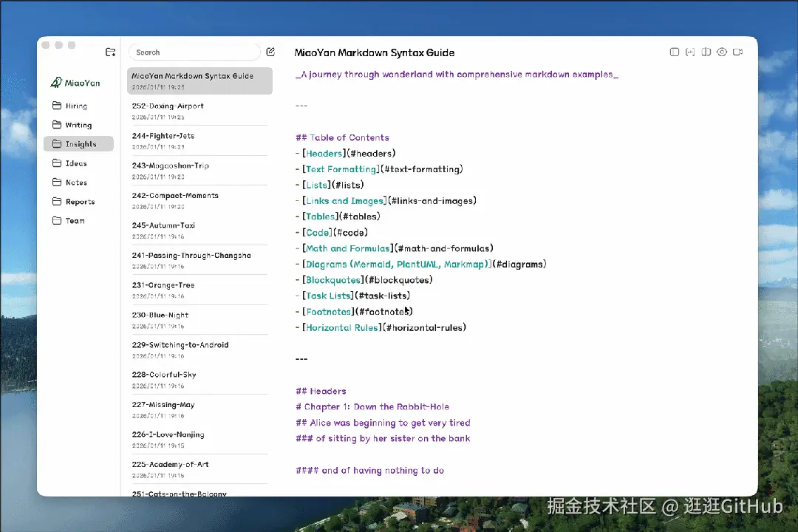Open the Team folder
This screenshot has height=532, width=798.
click(78, 220)
